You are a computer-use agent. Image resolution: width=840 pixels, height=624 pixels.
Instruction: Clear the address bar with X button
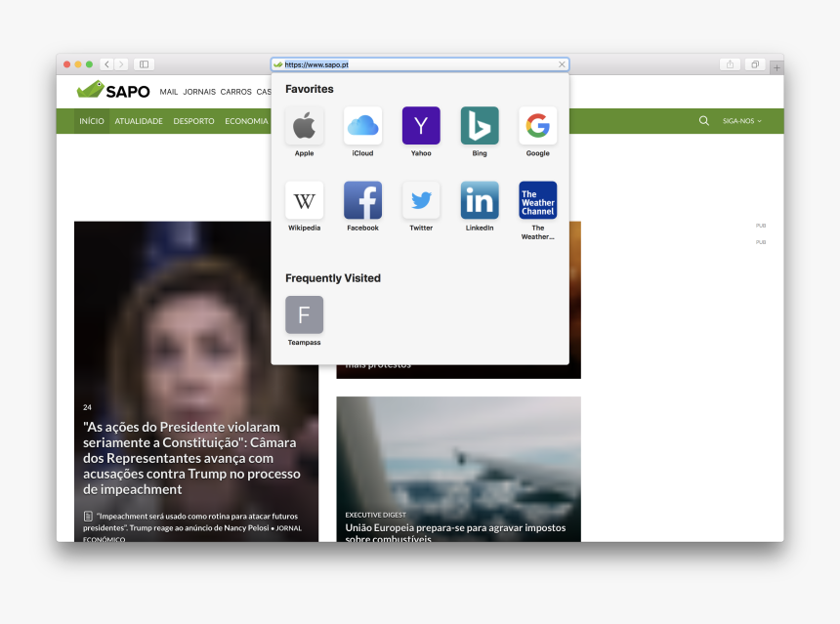click(562, 64)
